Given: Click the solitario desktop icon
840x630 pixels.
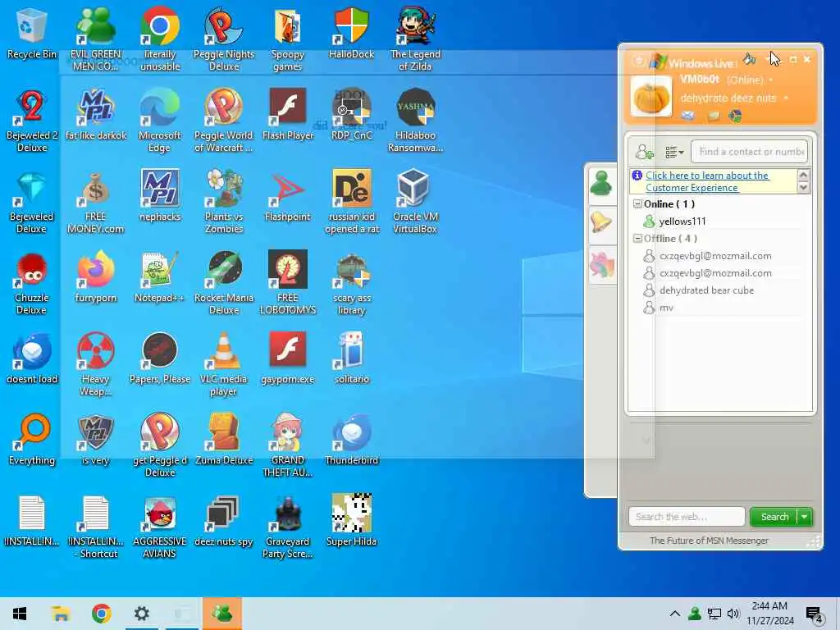Looking at the screenshot, I should coord(351,358).
